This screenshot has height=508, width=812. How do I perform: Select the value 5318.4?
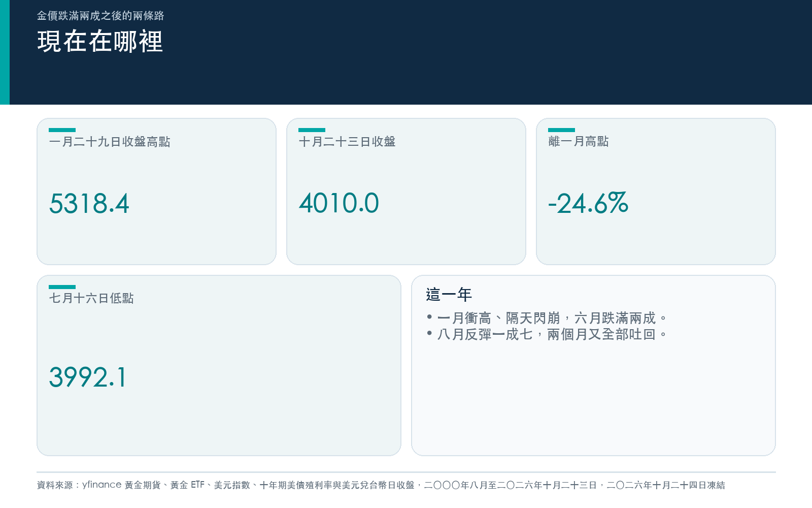tap(89, 204)
